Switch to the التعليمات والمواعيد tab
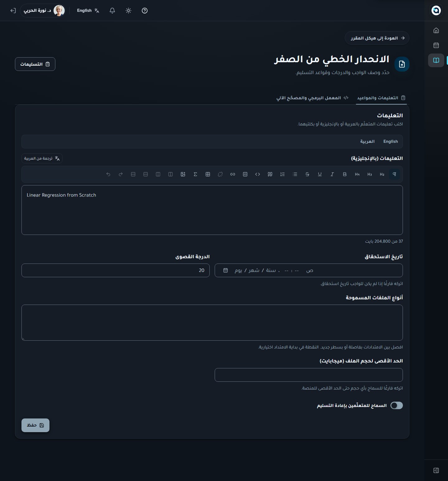448x481 pixels. pos(381,98)
